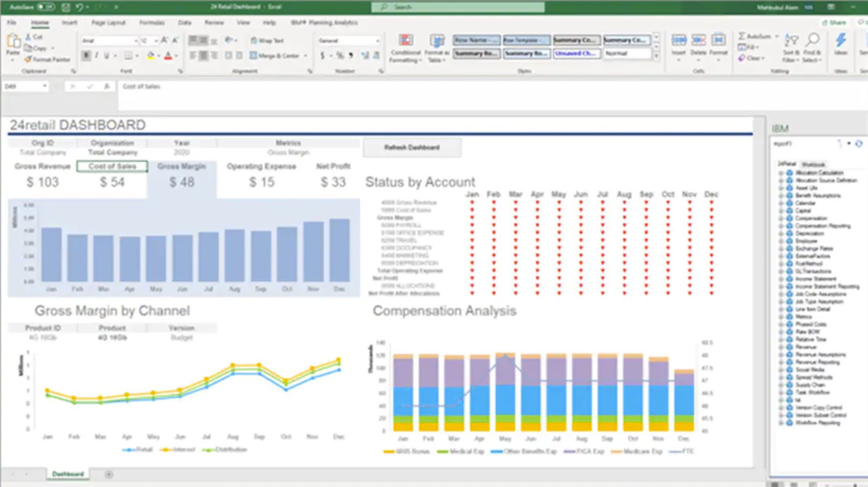Image resolution: width=868 pixels, height=487 pixels.
Task: Select the Unsaved Ch... cell style
Action: 577,54
